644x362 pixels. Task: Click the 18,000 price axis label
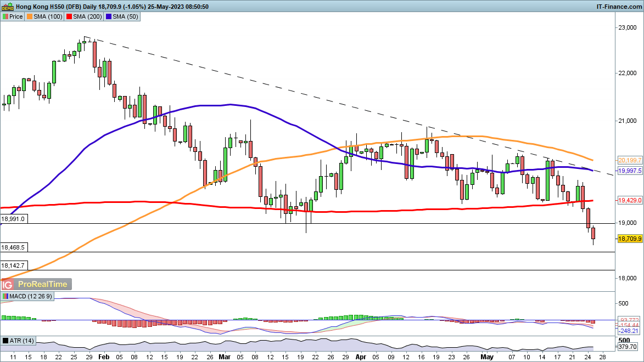(x=627, y=278)
